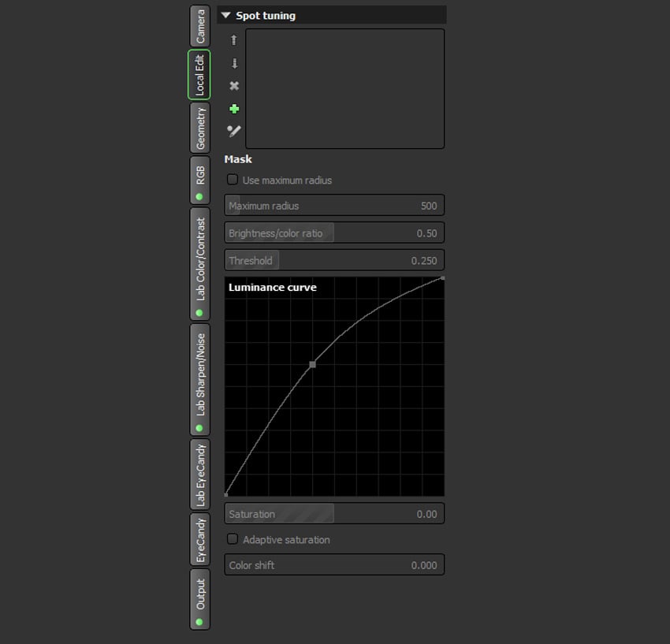This screenshot has width=670, height=644.
Task: Adjust the Maximum radius slider
Action: [x=334, y=206]
